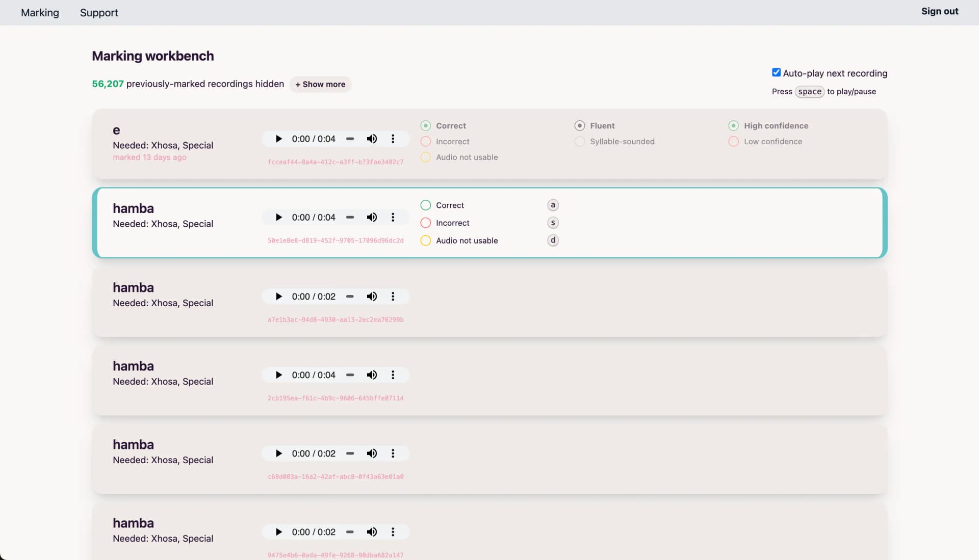Screen dimensions: 979x560
Task: Mute audio on the 'e' recording
Action: point(372,139)
